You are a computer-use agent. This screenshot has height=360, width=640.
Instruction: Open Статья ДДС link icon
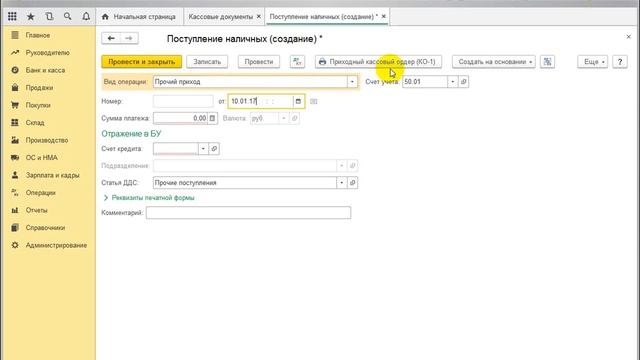[353, 183]
